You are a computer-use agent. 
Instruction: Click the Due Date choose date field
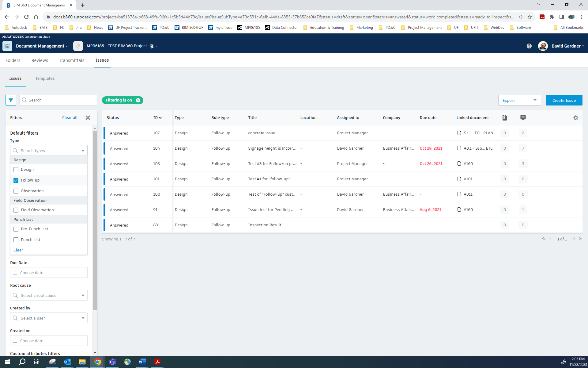coord(49,273)
